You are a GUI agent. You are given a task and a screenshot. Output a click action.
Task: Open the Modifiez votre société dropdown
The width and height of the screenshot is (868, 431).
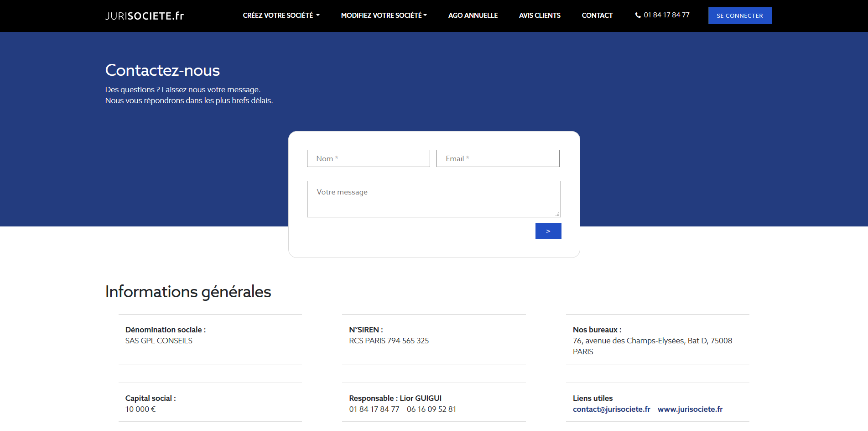click(x=384, y=16)
